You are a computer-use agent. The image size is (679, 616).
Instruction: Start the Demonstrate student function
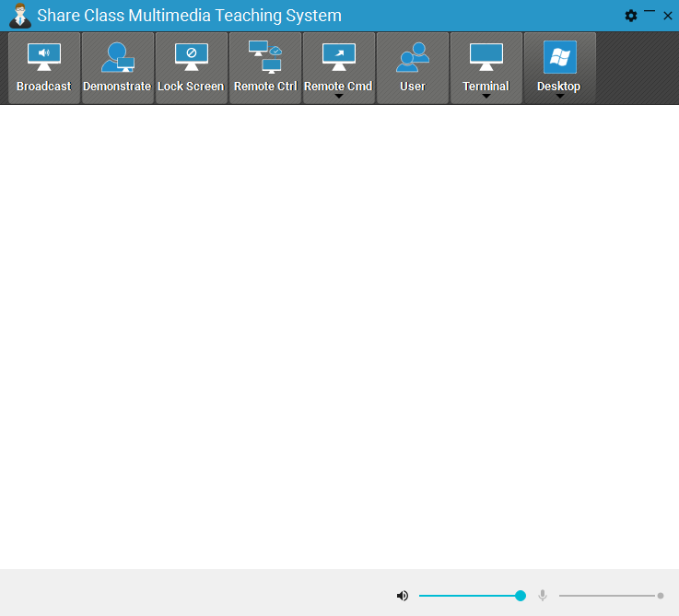coord(117,68)
